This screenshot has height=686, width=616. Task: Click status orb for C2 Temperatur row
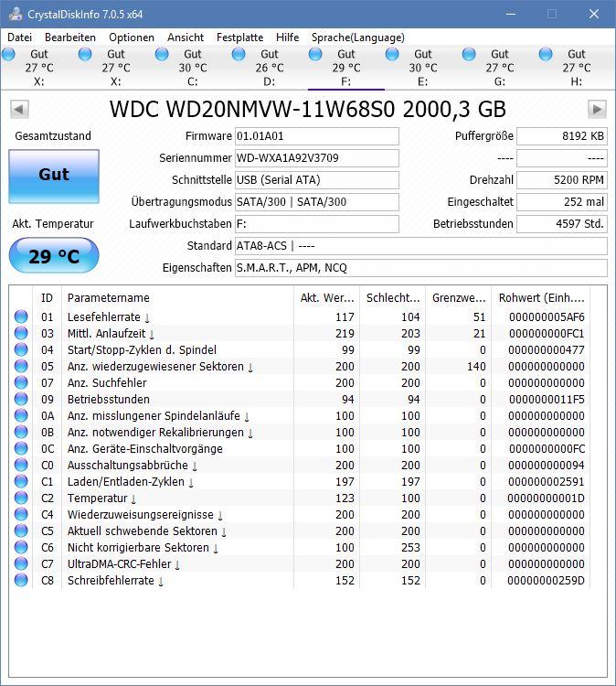(21, 498)
